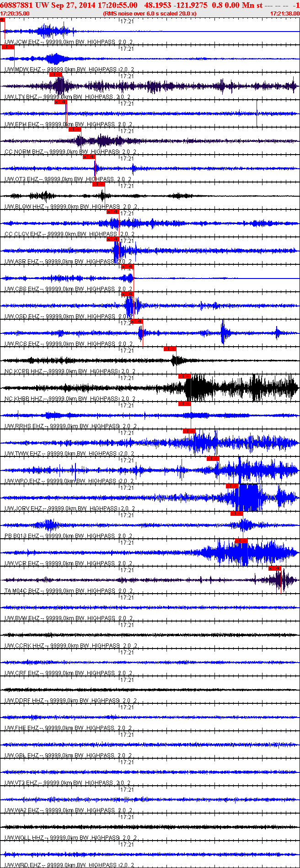Select the UW.EPH EHZ channel label
The width and height of the screenshot is (300, 868).
pyautogui.click(x=21, y=124)
